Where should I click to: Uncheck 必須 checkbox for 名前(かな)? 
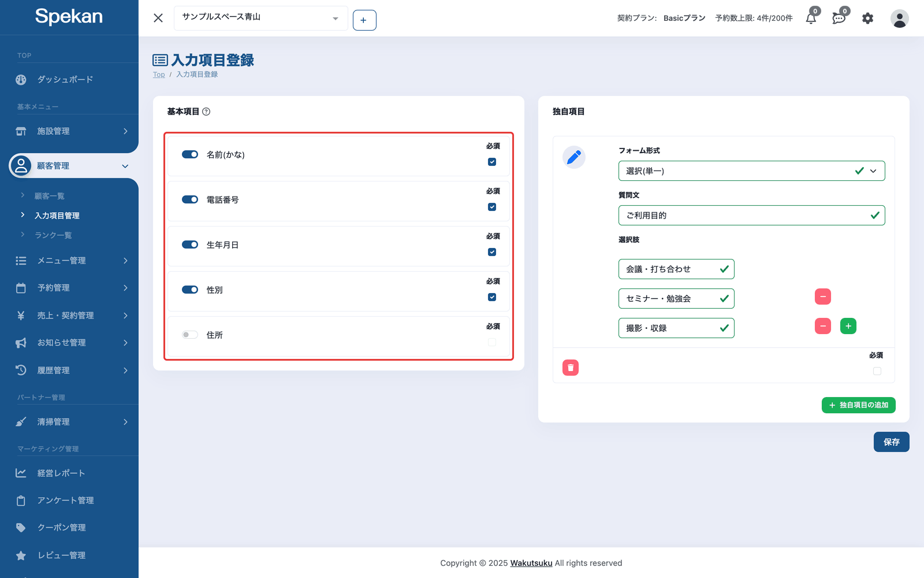pos(492,162)
